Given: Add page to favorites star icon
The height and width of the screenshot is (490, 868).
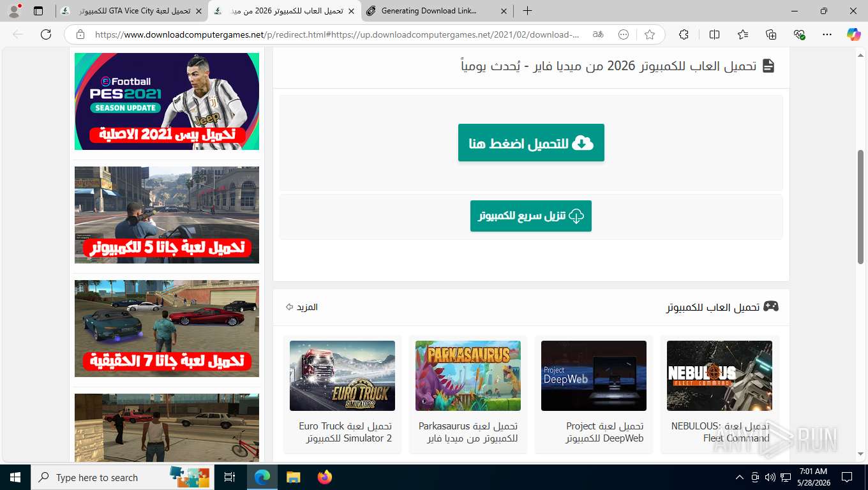Looking at the screenshot, I should coord(650,34).
